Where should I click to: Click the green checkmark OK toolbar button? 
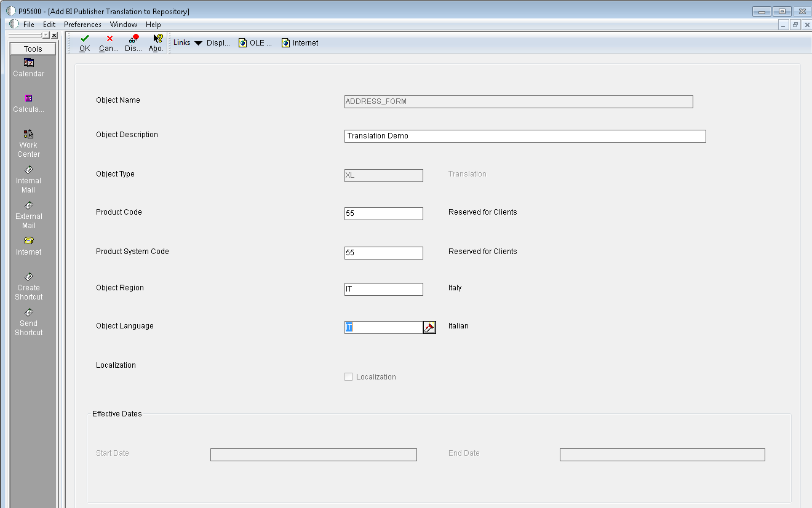click(85, 42)
